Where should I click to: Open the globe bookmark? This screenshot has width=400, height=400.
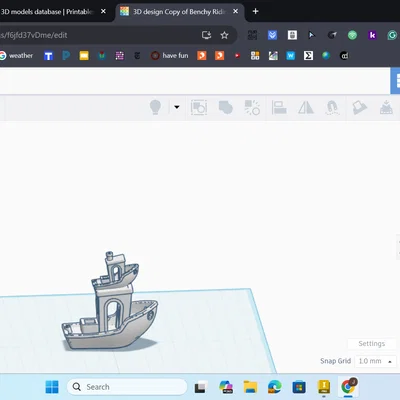[x=326, y=56]
